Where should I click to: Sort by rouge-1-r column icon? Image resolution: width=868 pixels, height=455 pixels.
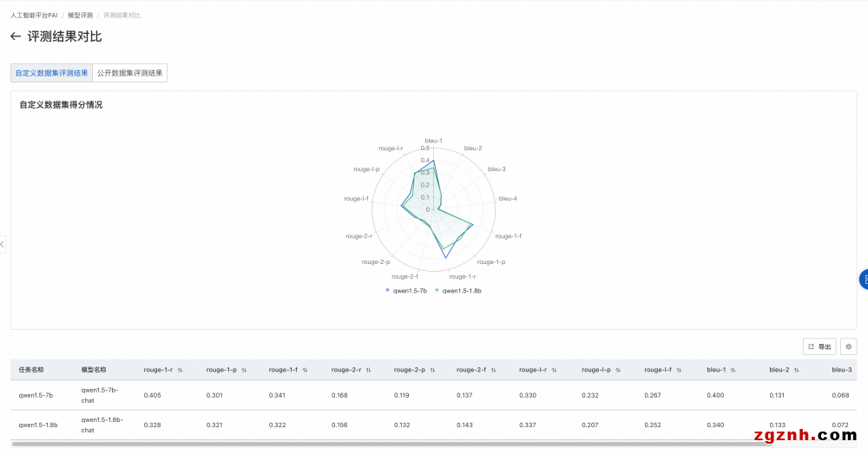[x=180, y=370]
